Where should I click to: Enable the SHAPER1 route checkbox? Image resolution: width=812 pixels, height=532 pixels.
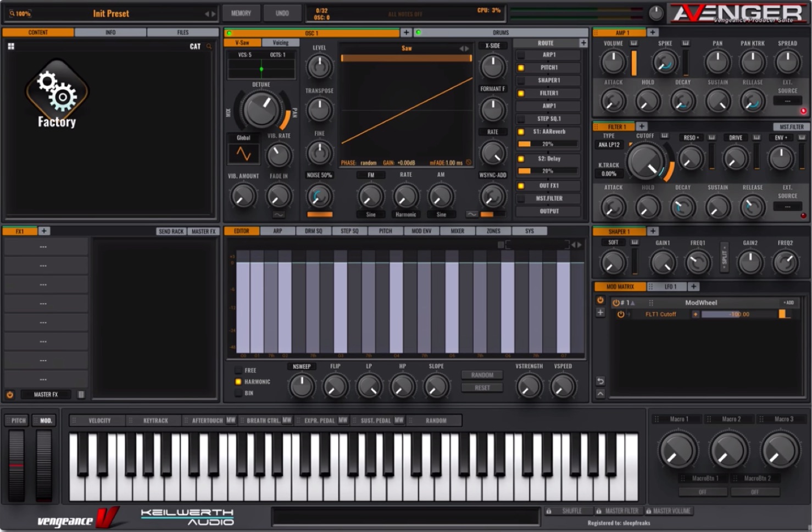click(521, 80)
